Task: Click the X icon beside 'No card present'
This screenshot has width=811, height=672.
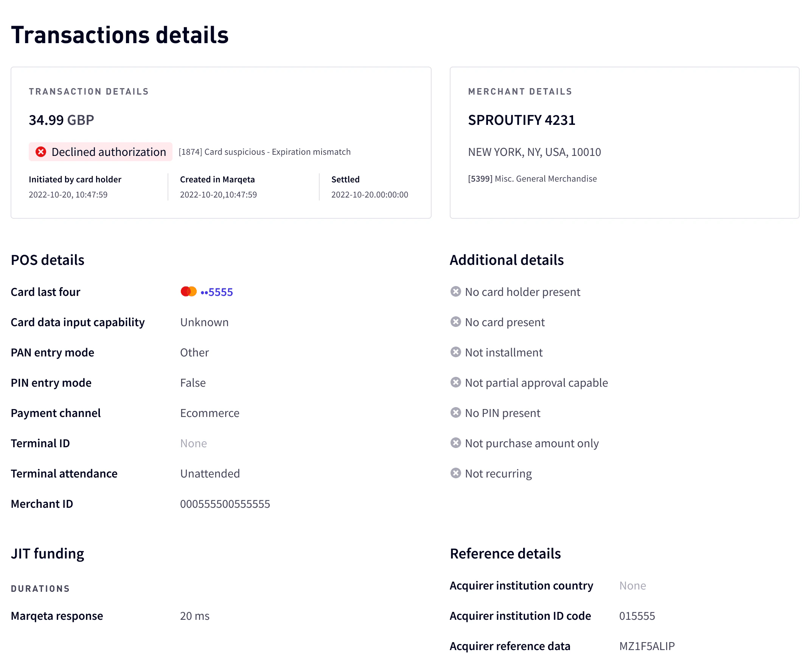Action: tap(456, 322)
